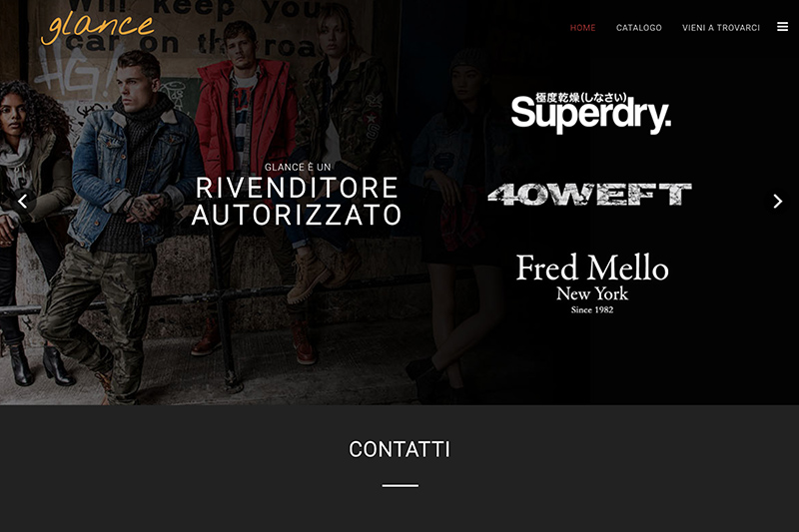Viewport: 799px width, 532px height.
Task: Click the Fred Mello New York logo
Action: click(591, 283)
